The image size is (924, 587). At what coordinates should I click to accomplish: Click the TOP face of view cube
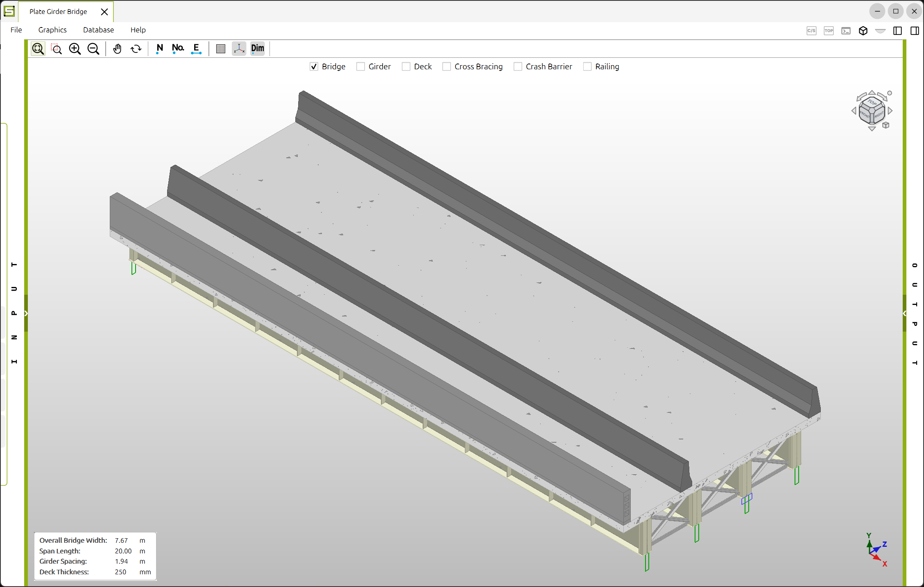pyautogui.click(x=872, y=103)
